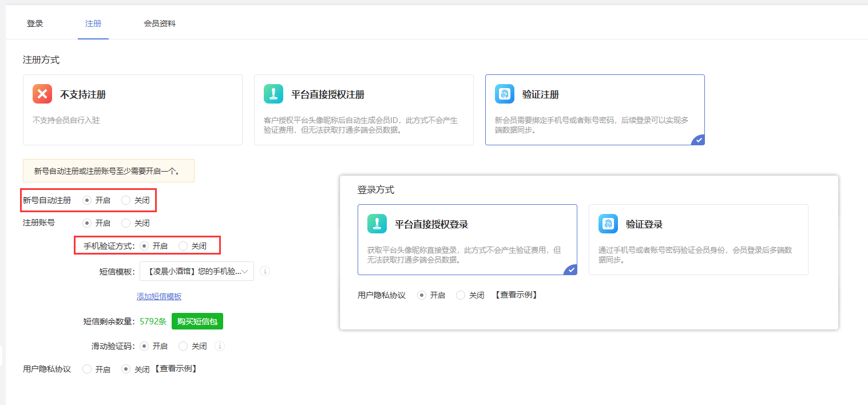Click the blue fingerprint verification login icon
Screen dimensions: 868x405
pos(608,224)
